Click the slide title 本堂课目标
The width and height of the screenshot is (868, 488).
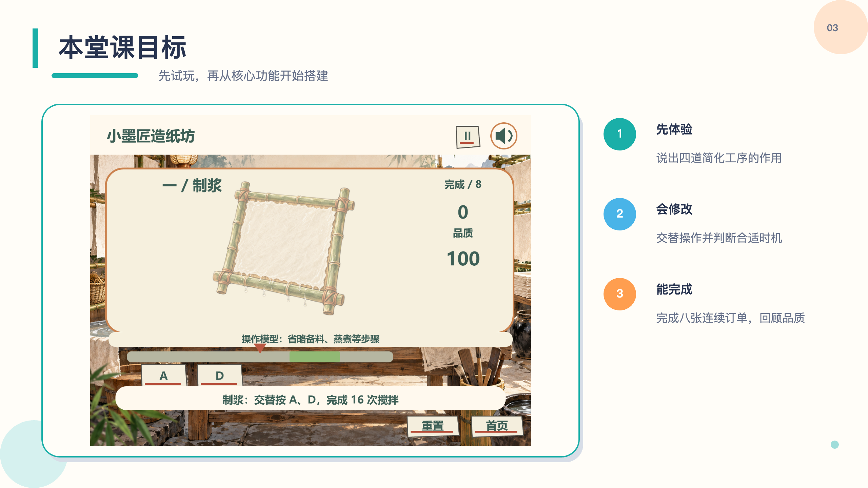(122, 47)
